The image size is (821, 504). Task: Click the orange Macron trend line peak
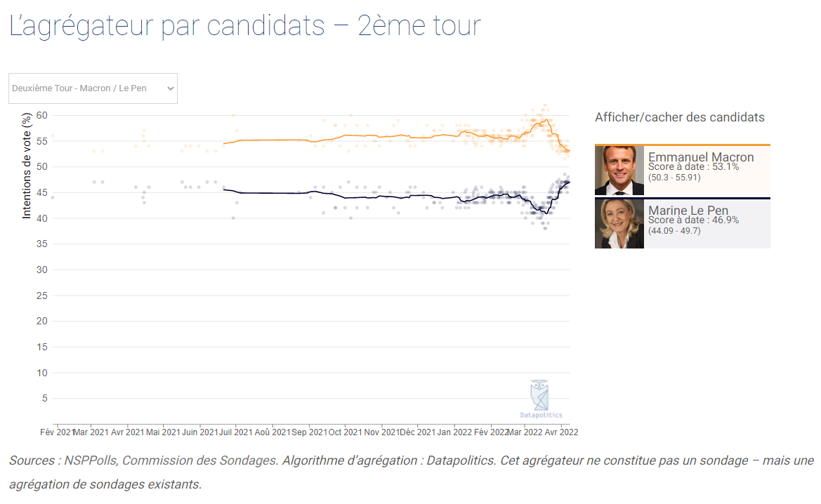(x=546, y=120)
